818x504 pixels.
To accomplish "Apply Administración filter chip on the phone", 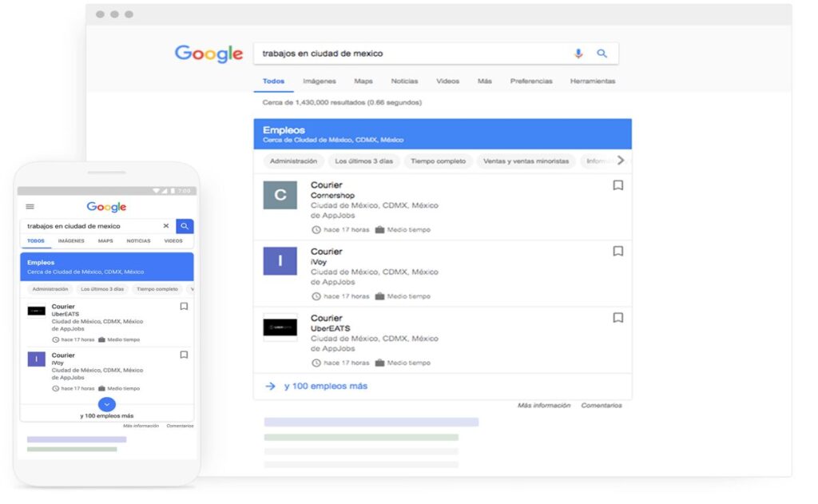I will (50, 289).
